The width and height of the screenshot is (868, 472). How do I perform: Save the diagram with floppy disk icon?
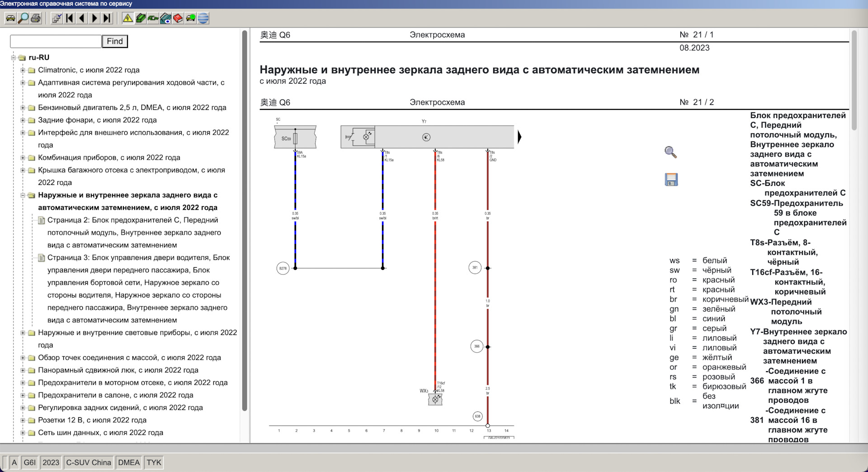coord(671,179)
